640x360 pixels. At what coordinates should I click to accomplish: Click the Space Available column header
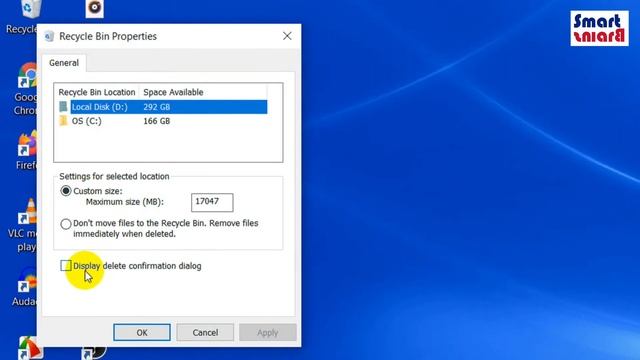(173, 92)
